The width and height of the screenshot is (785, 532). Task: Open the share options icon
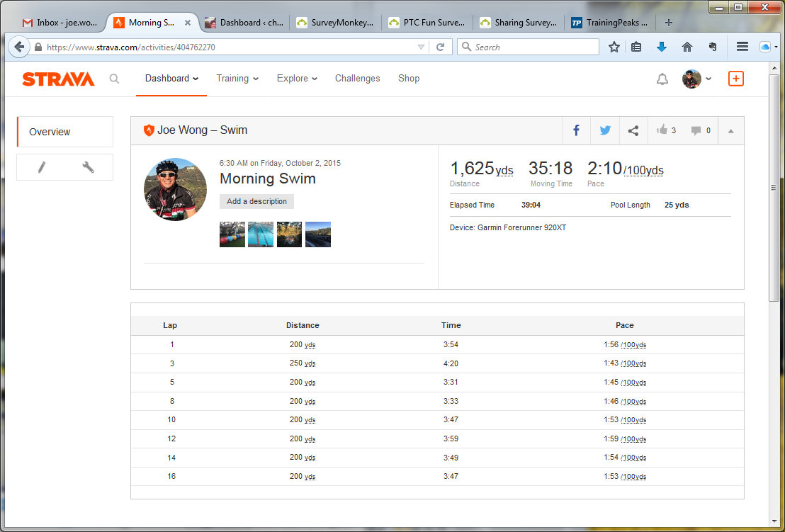pos(633,130)
